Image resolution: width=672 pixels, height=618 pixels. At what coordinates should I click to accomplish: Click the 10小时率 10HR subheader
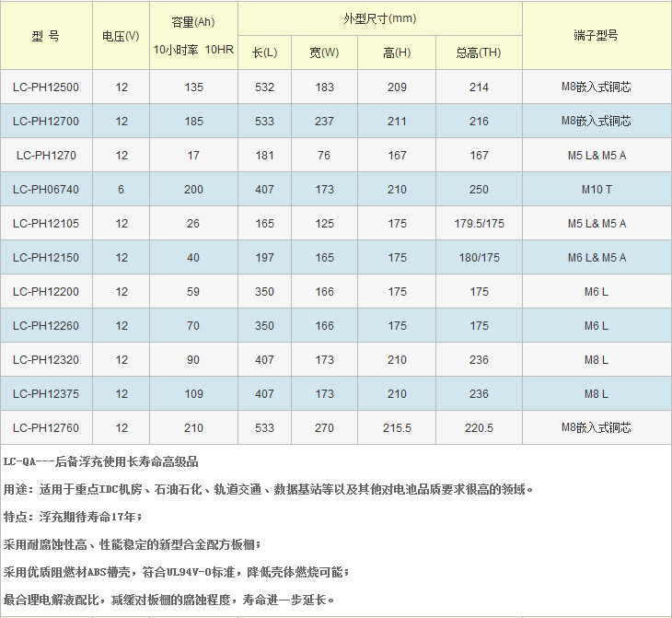[x=193, y=50]
